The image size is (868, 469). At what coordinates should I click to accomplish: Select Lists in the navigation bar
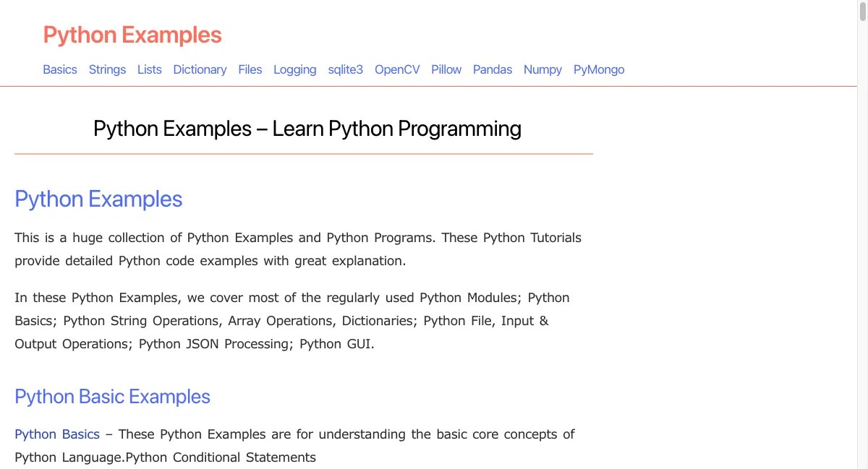(149, 69)
